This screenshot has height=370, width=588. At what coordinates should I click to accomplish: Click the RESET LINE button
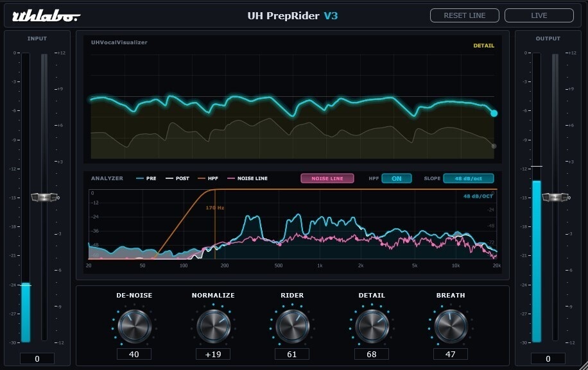pyautogui.click(x=464, y=15)
